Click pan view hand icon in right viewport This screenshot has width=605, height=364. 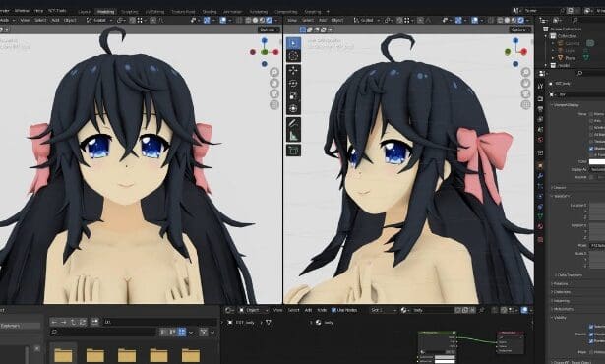point(525,83)
